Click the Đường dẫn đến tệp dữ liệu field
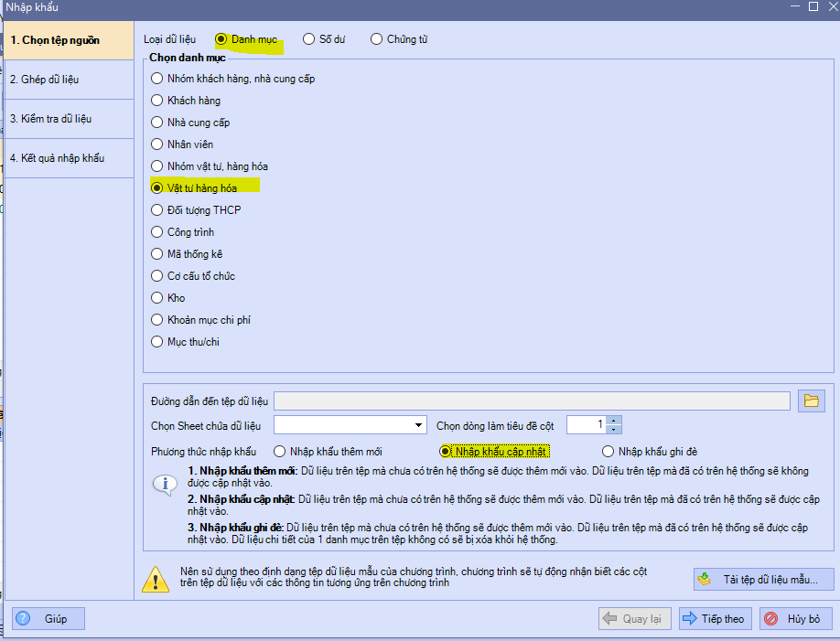Image resolution: width=840 pixels, height=641 pixels. coord(532,401)
